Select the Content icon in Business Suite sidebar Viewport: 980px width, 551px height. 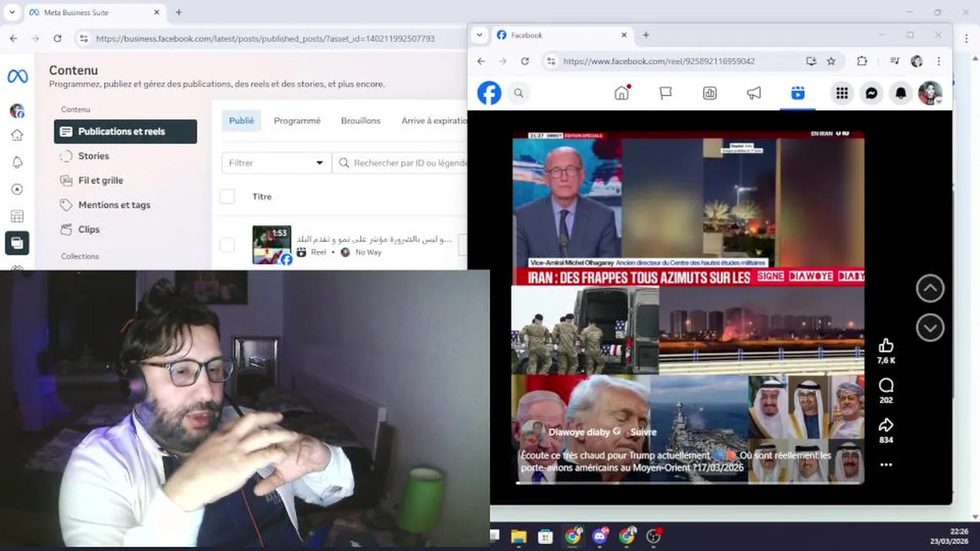[17, 243]
